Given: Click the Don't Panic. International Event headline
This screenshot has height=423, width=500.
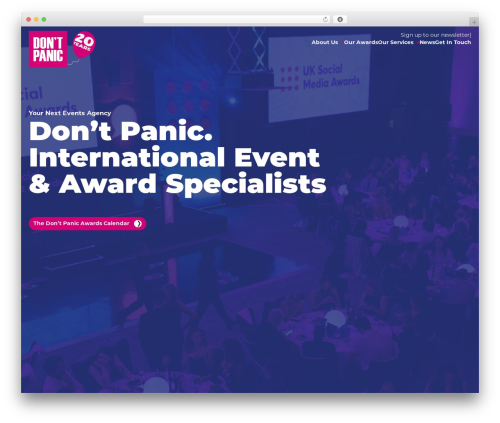Looking at the screenshot, I should [177, 157].
